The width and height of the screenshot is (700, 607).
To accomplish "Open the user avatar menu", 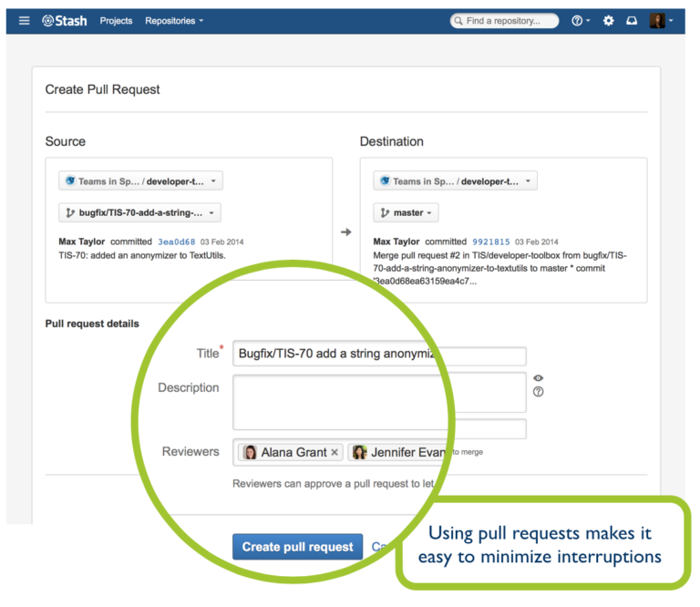I will click(x=661, y=21).
